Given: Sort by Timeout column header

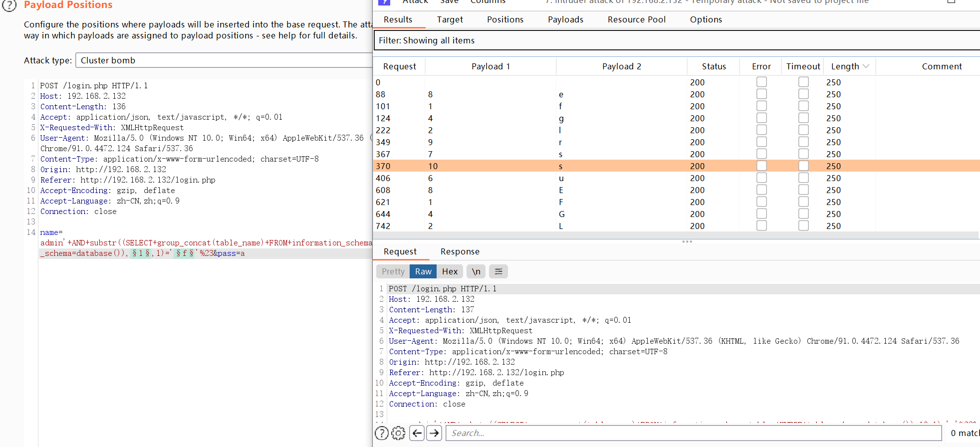Looking at the screenshot, I should coord(803,66).
